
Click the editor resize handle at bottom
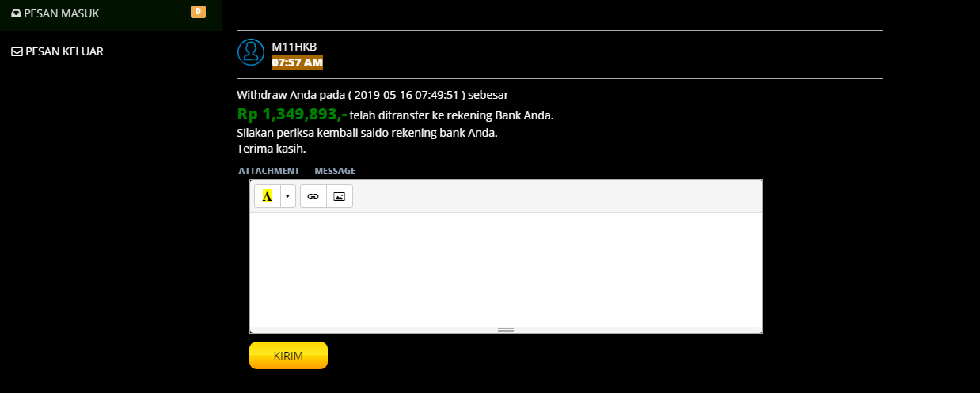click(506, 330)
